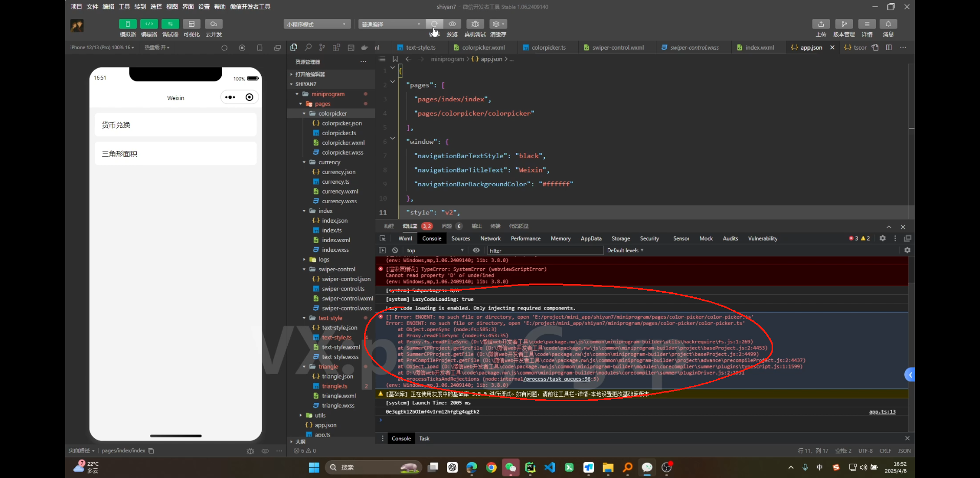Tap 货币兑换 in the simulator
Screen dimensions: 980x478
[x=176, y=125]
